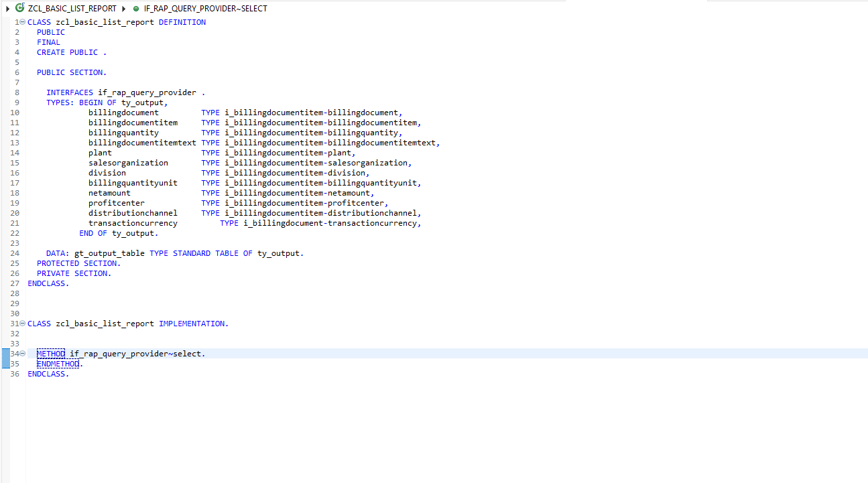
Task: Click i_billingdocument-transactioncurrency type on line 21
Action: 330,223
